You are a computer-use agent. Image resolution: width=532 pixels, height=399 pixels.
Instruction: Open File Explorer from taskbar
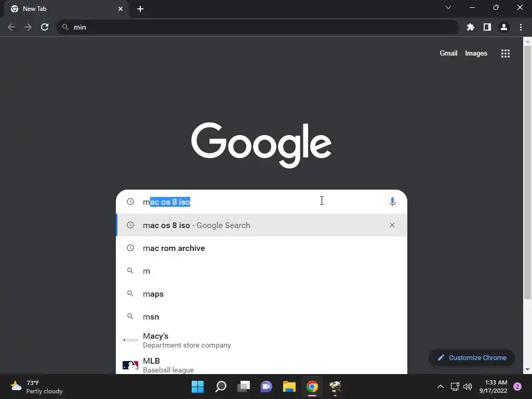289,387
